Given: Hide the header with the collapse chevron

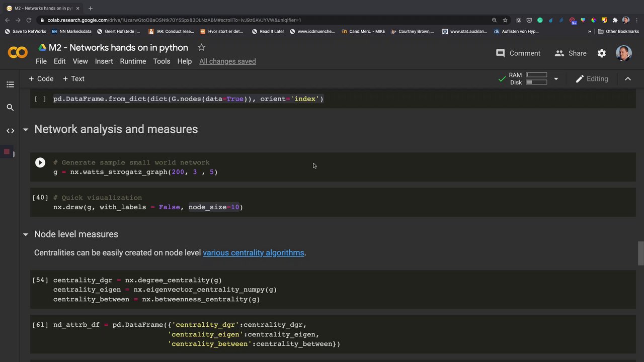Looking at the screenshot, I should [x=628, y=79].
